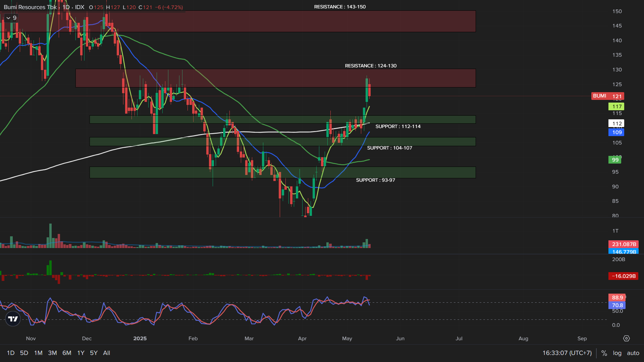Select the 5Y time range
Screen dimensions: 644x362
click(x=94, y=353)
